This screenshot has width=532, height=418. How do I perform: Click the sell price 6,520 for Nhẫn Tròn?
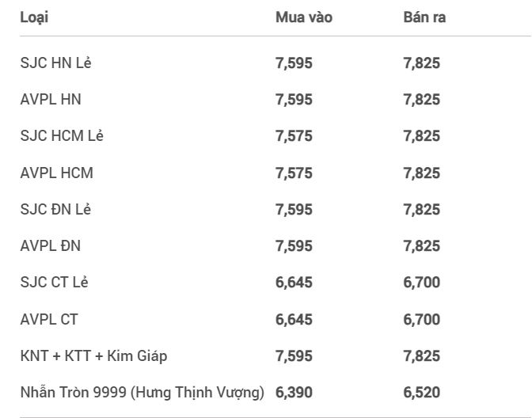pyautogui.click(x=421, y=391)
